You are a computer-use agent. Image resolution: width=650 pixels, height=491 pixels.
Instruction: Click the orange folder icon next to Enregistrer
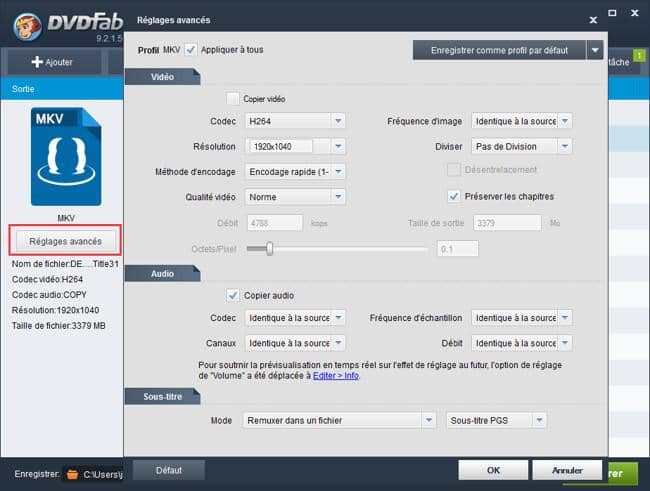72,474
